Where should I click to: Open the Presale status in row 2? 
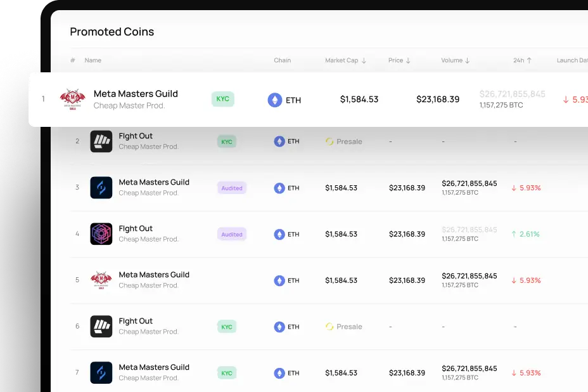click(344, 141)
